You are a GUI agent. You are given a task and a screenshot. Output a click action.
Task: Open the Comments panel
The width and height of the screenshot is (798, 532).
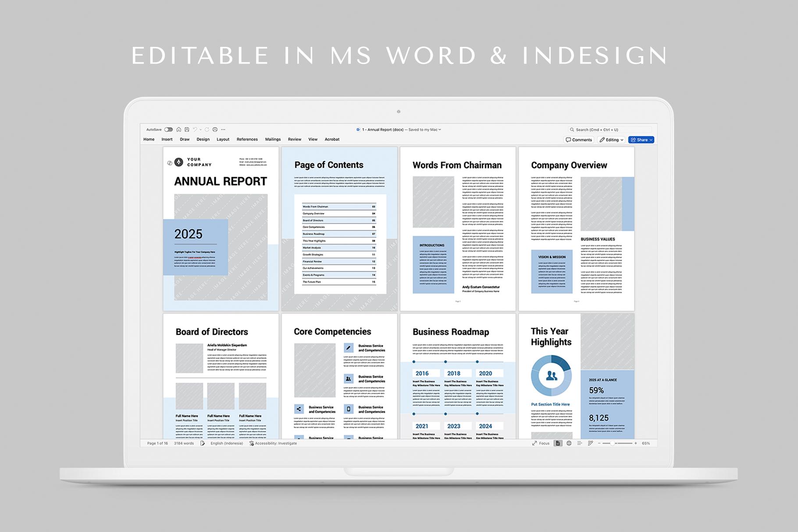579,139
